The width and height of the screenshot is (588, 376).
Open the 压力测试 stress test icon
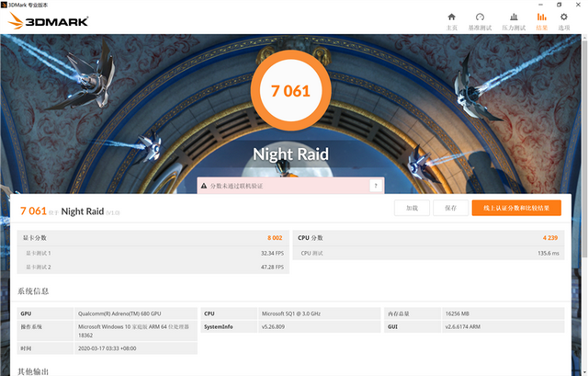coord(512,20)
